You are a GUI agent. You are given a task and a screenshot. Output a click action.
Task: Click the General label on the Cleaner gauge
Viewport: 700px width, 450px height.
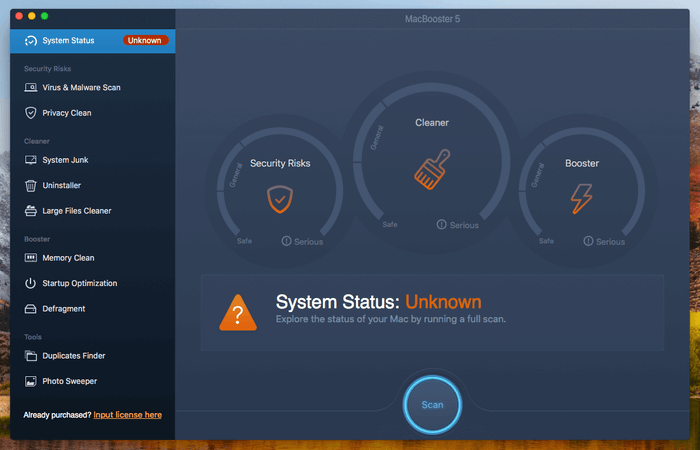tap(377, 138)
